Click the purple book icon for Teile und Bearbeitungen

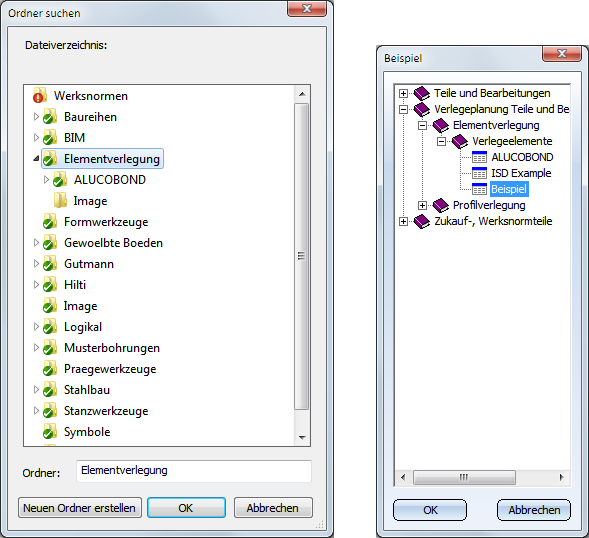pos(421,93)
